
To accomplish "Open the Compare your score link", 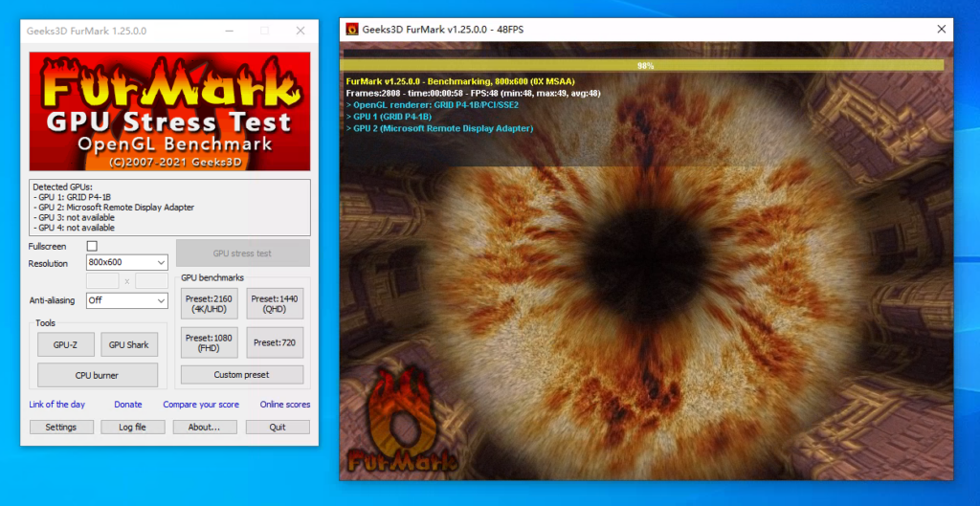I will point(201,405).
